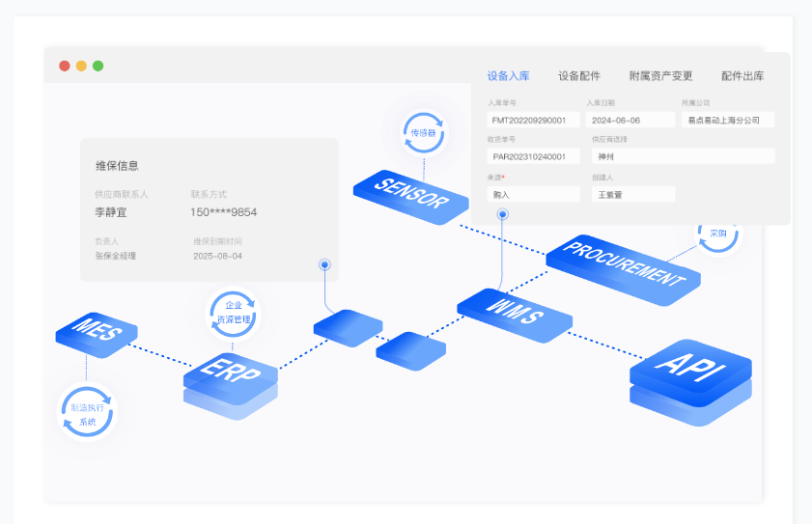Switch to the 设备入库 tab
812x524 pixels.
508,76
